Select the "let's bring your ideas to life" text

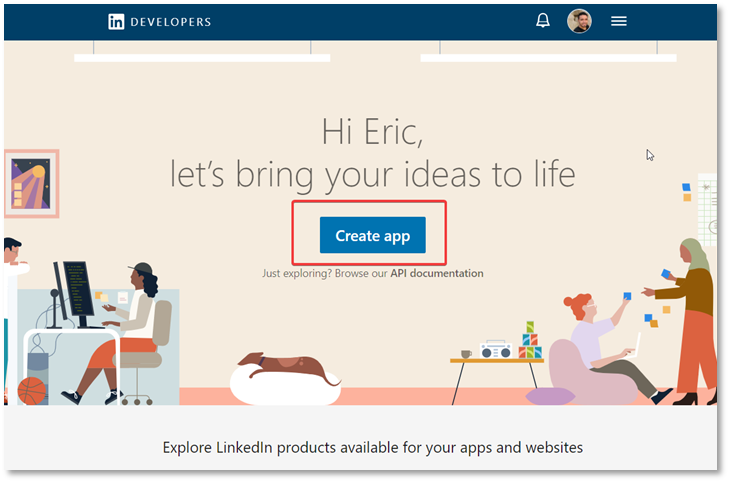pos(372,175)
